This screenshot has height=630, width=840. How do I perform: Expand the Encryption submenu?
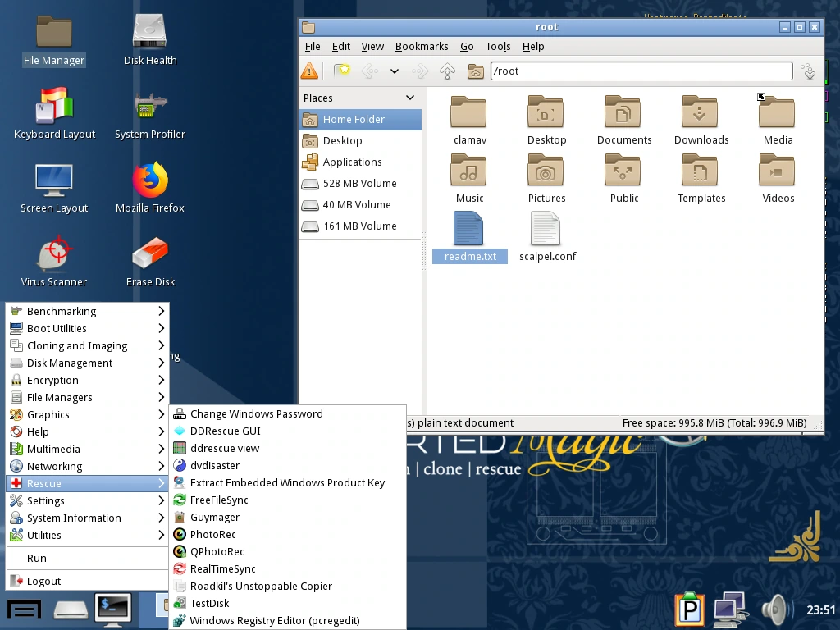point(87,380)
